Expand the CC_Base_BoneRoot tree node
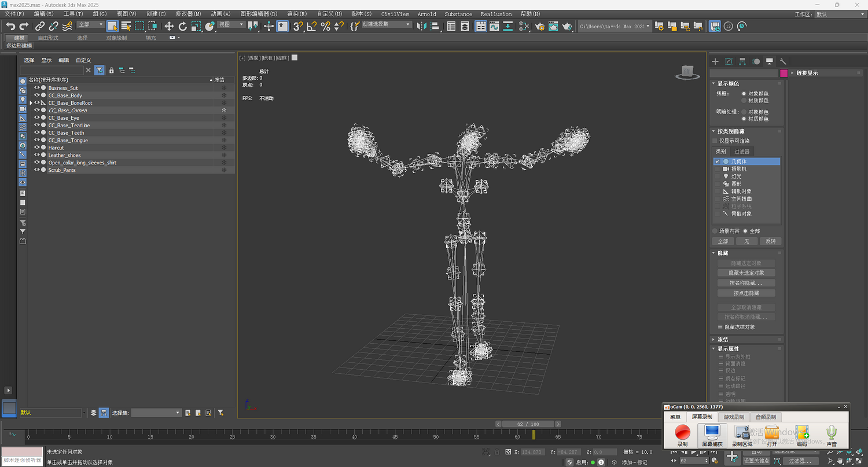Viewport: 868px width, 467px height. click(x=31, y=103)
